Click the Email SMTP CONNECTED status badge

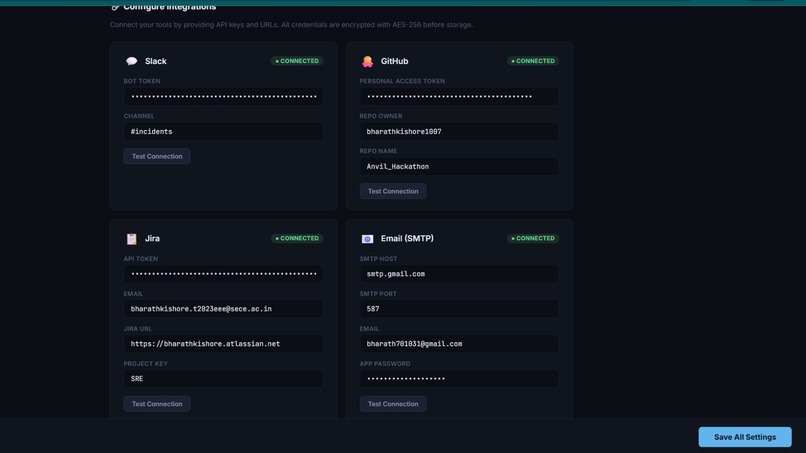click(x=533, y=238)
